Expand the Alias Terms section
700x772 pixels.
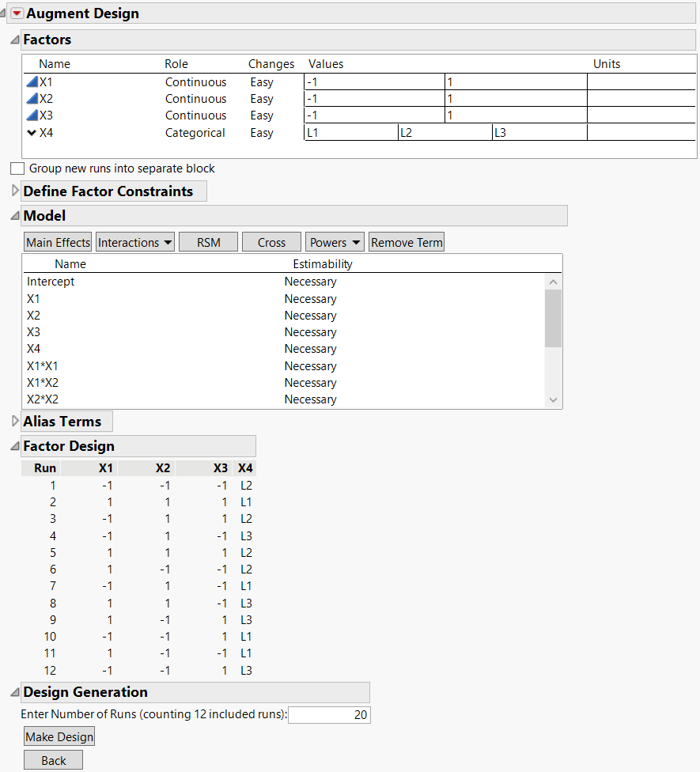click(x=15, y=422)
